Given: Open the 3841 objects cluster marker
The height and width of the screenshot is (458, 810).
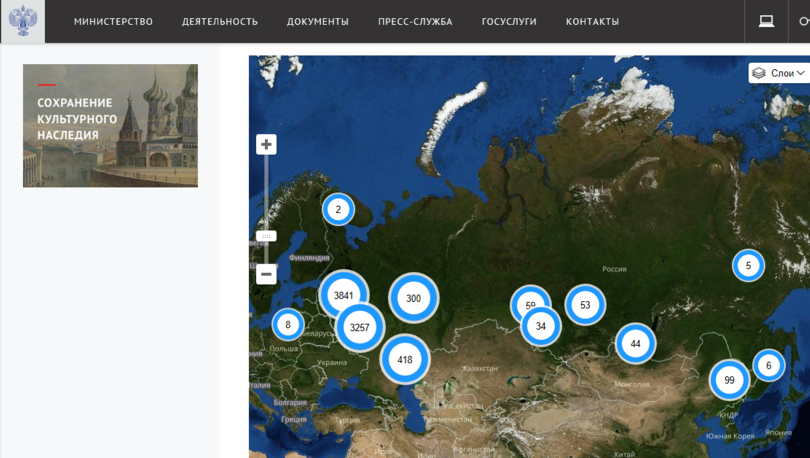Looking at the screenshot, I should (x=343, y=295).
